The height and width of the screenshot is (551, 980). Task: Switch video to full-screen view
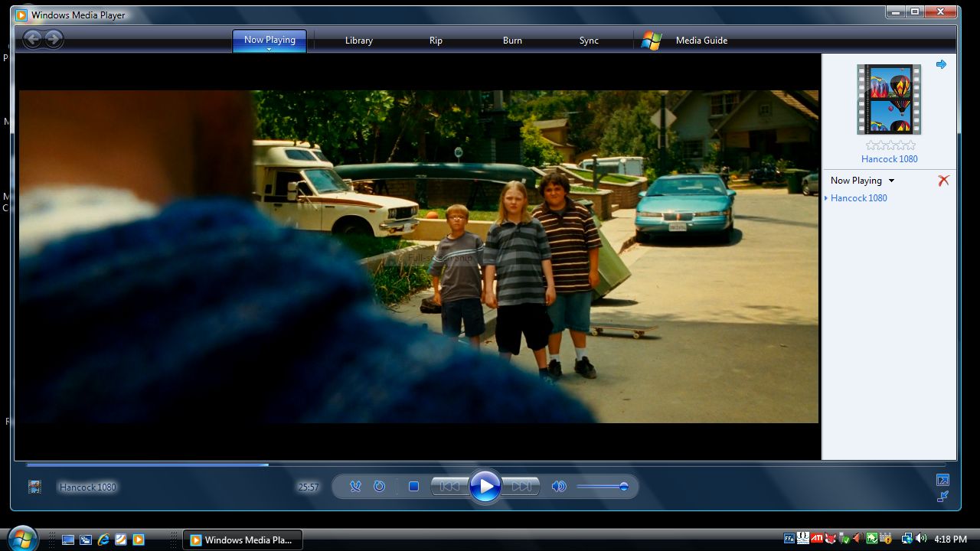(942, 480)
